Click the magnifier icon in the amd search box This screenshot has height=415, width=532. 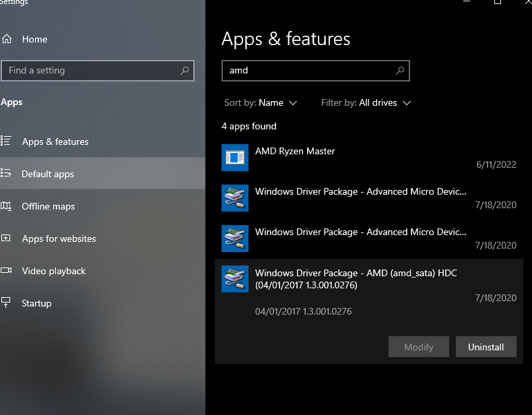[x=400, y=71]
